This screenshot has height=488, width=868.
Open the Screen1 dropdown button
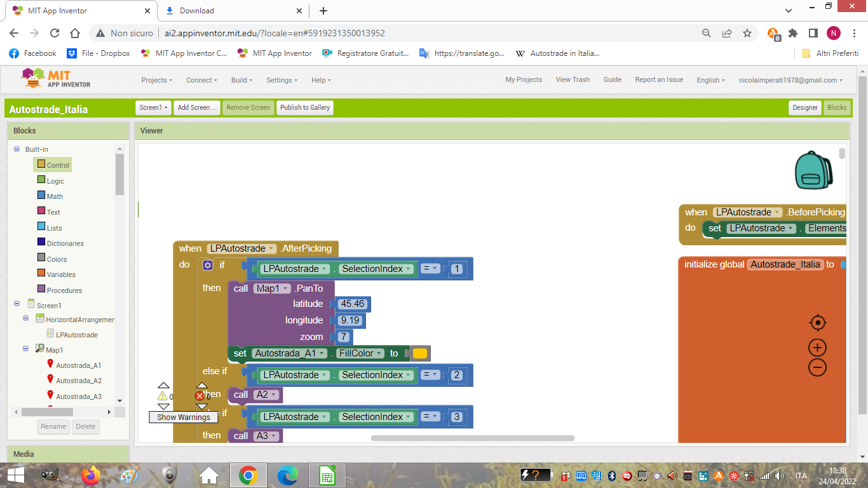[154, 107]
